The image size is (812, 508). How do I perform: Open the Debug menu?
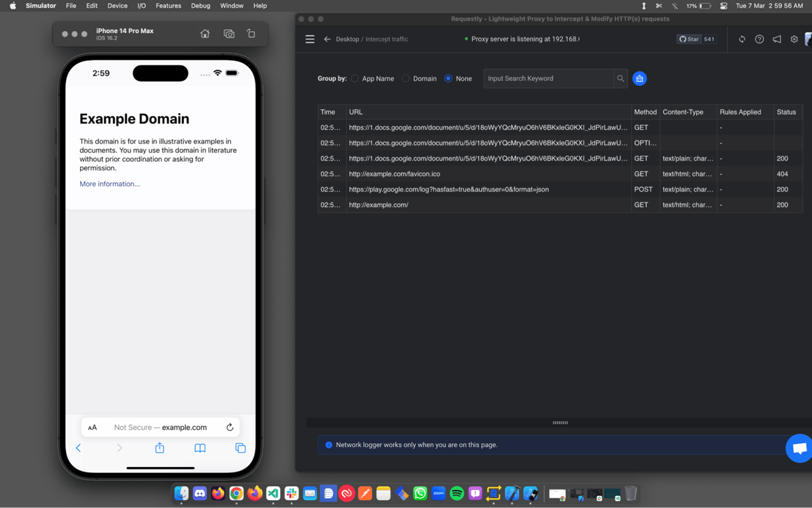[x=201, y=6]
